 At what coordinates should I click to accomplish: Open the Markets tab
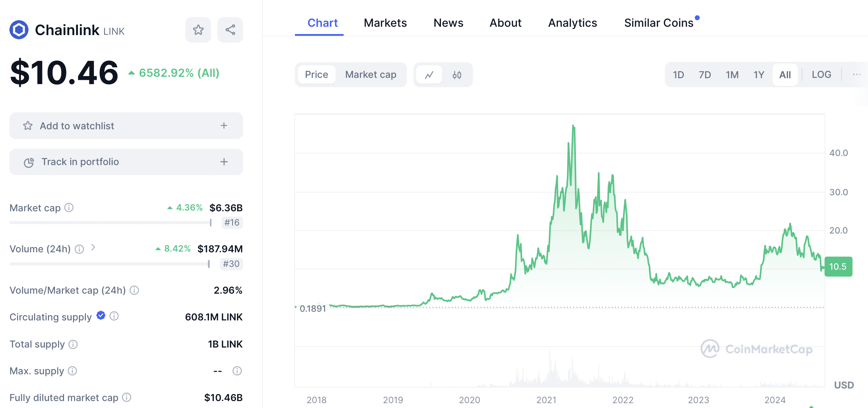tap(385, 23)
